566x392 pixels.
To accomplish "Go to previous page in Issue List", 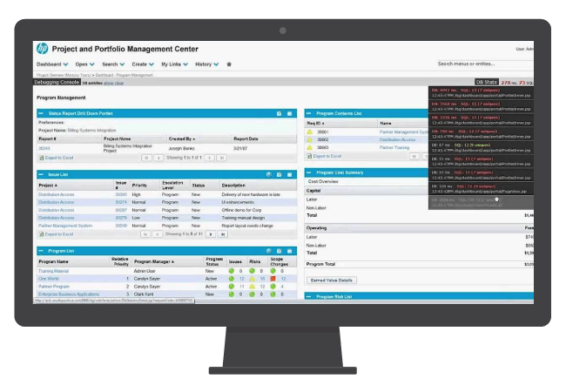I will (x=158, y=234).
